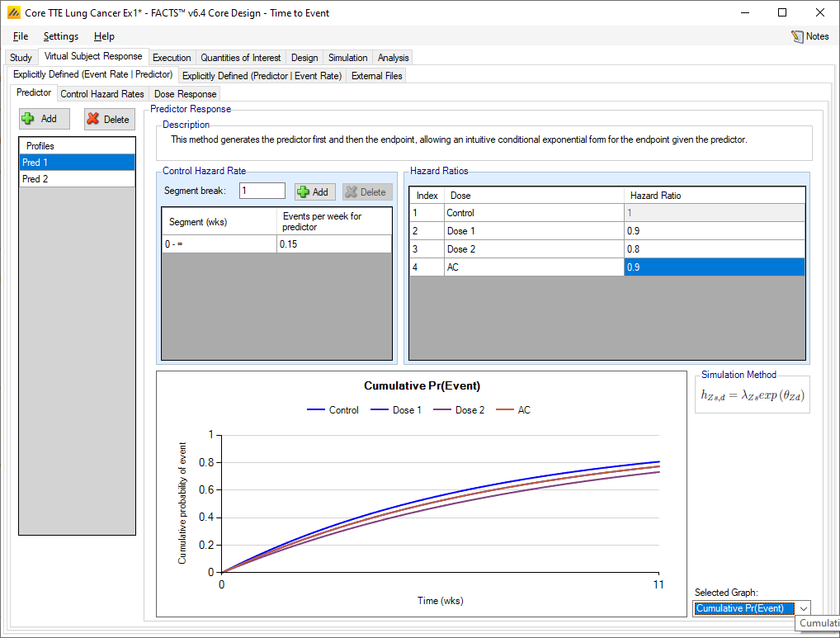Open the Selected Graph dropdown
840x638 pixels.
point(803,608)
